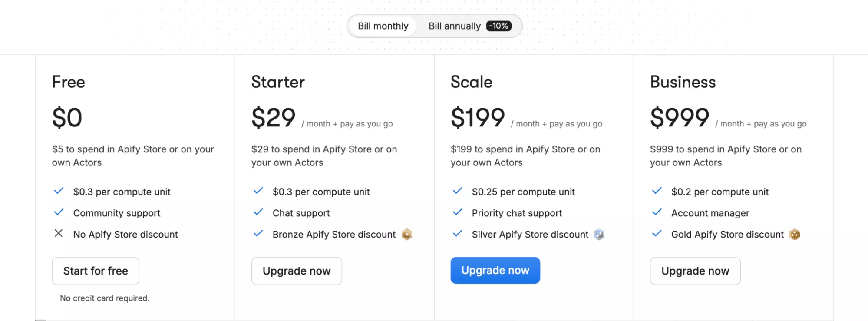Click the checkmark beside Community support
Screen dimensions: 868x321
[59, 212]
